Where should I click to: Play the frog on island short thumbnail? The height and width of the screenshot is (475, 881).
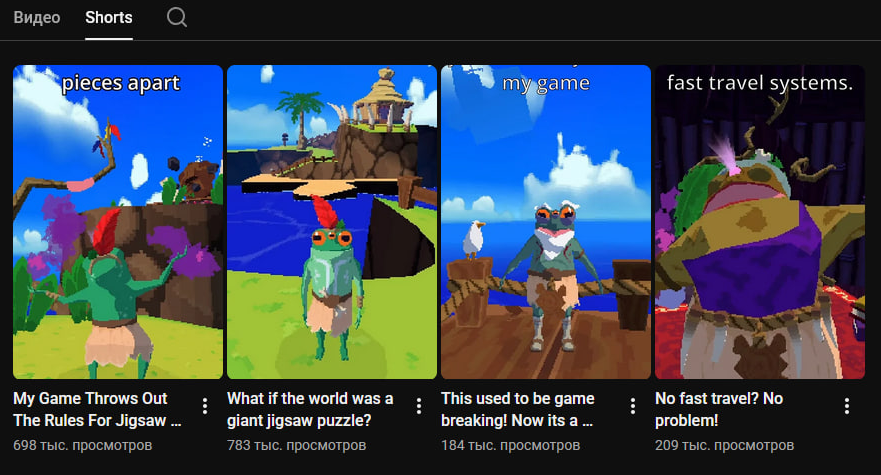click(332, 222)
